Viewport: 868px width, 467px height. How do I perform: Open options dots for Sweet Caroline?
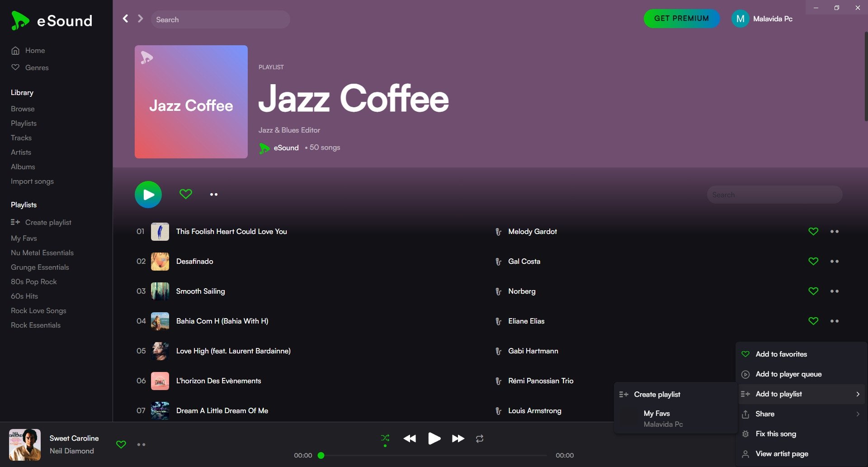tap(142, 444)
